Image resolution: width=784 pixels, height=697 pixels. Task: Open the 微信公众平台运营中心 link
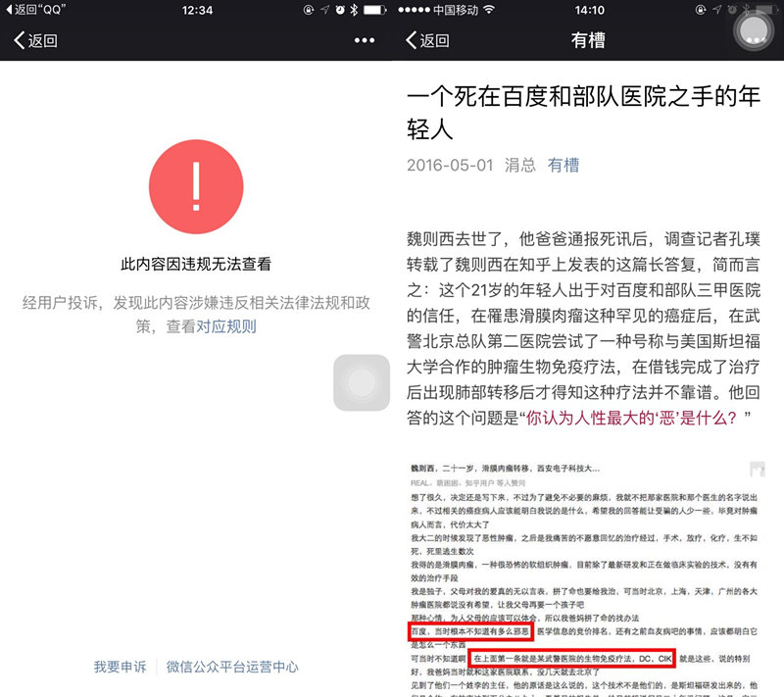(x=232, y=667)
